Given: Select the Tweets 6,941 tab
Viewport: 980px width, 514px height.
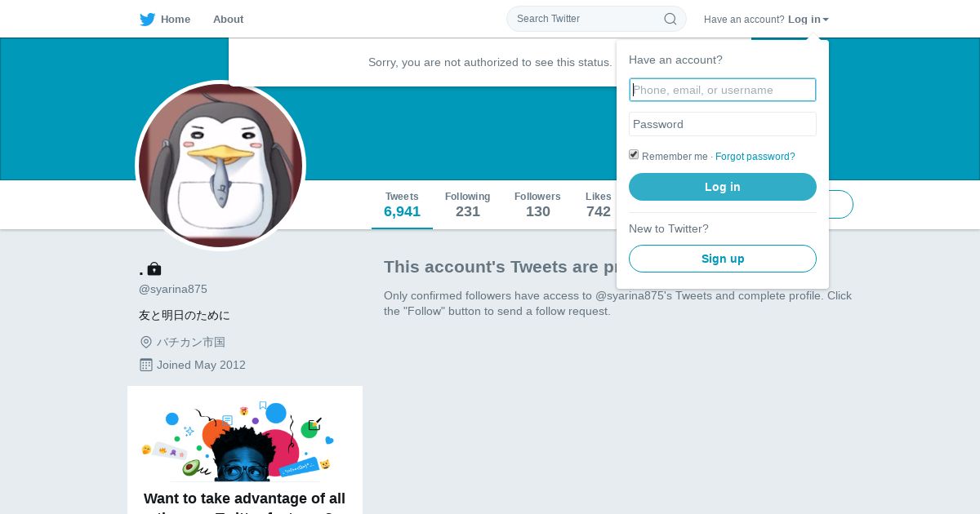Looking at the screenshot, I should click(x=402, y=205).
